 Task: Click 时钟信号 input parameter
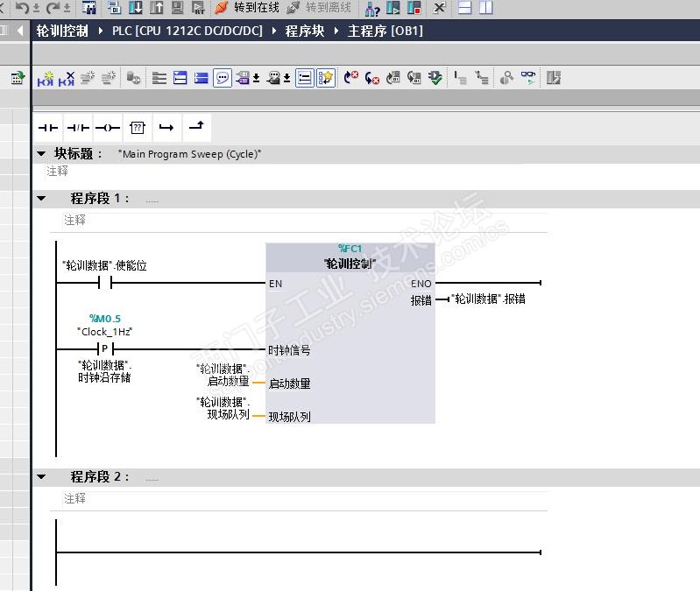tap(289, 350)
